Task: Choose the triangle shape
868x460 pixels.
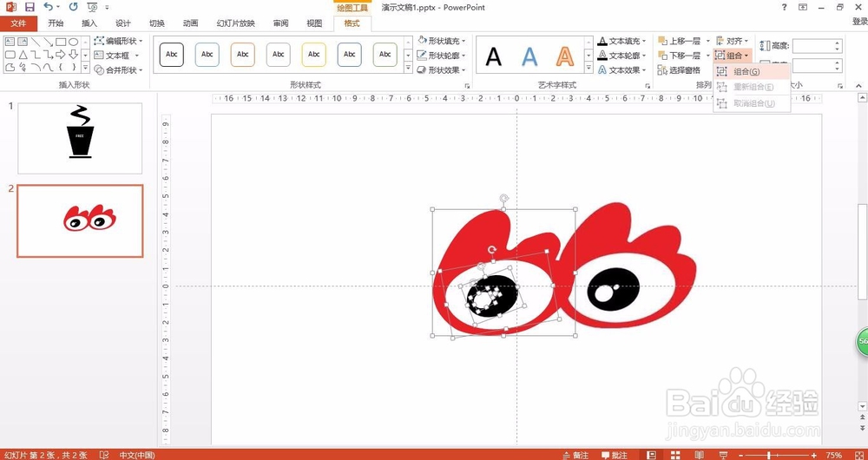Action: (23, 55)
